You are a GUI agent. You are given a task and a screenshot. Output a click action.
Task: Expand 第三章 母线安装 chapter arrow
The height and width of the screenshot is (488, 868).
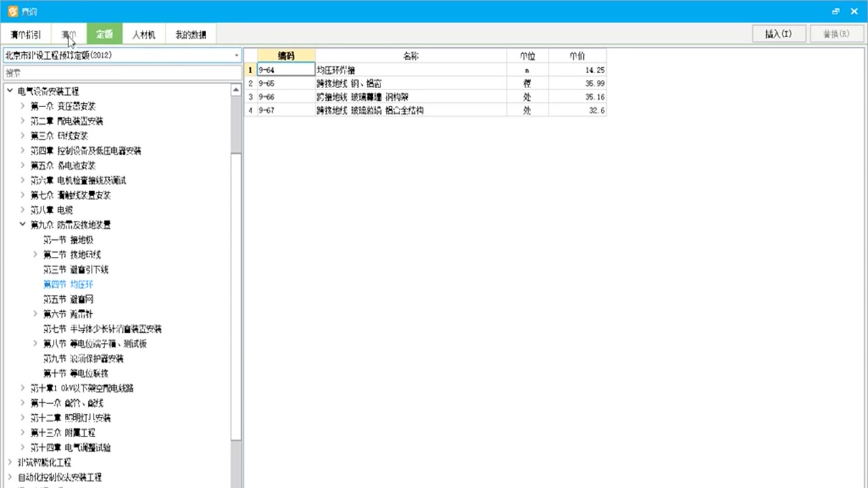22,136
